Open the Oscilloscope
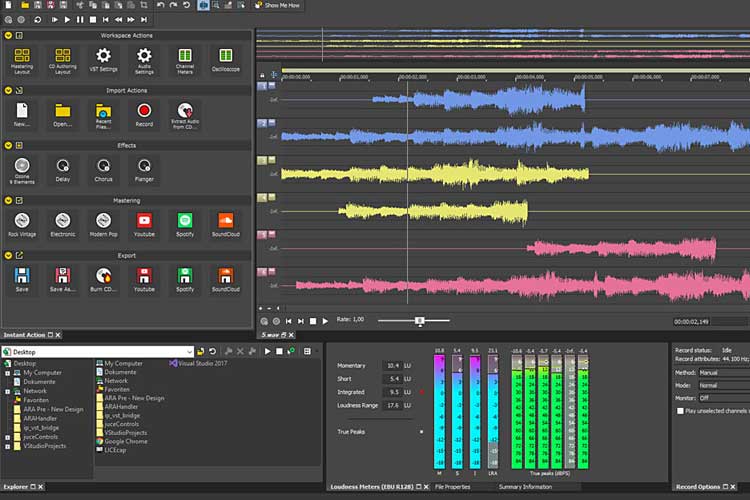Viewport: 750px width, 500px height. coord(226,60)
